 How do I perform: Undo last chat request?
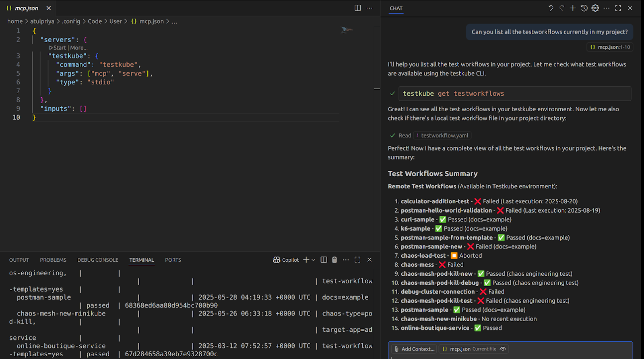(551, 8)
